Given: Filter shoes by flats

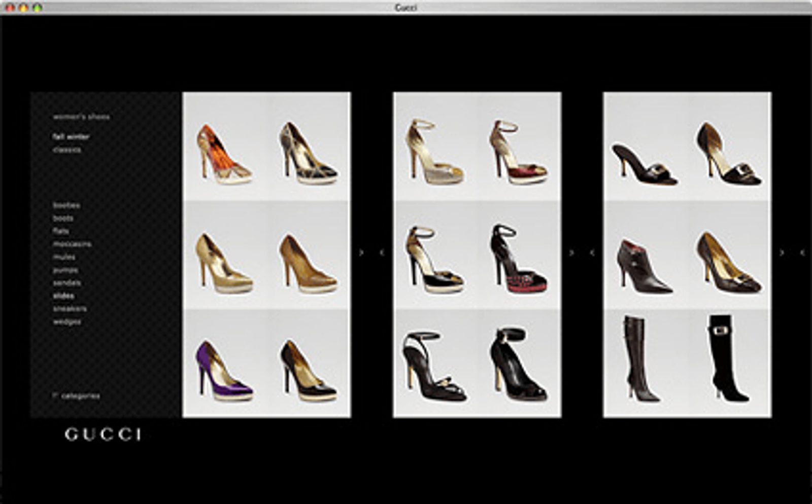Looking at the screenshot, I should [61, 231].
